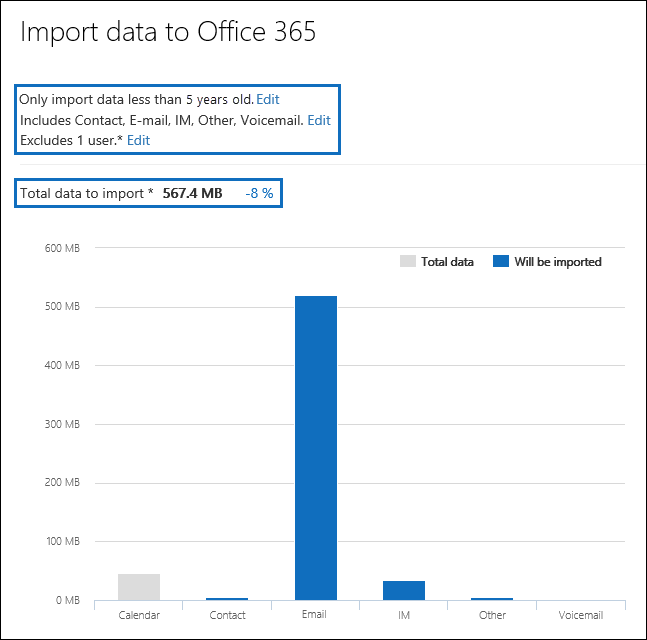Screen dimensions: 647x640
Task: Select the blue IM bar
Action: point(404,590)
